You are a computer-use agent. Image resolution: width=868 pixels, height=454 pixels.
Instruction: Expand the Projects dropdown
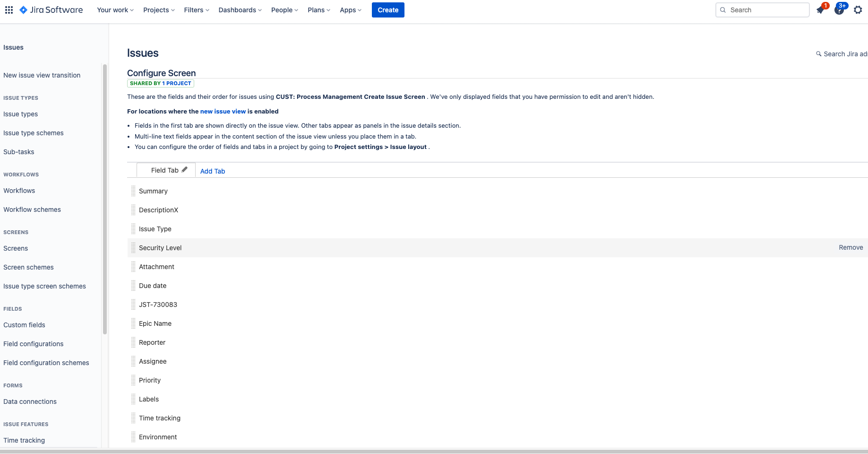pyautogui.click(x=159, y=10)
